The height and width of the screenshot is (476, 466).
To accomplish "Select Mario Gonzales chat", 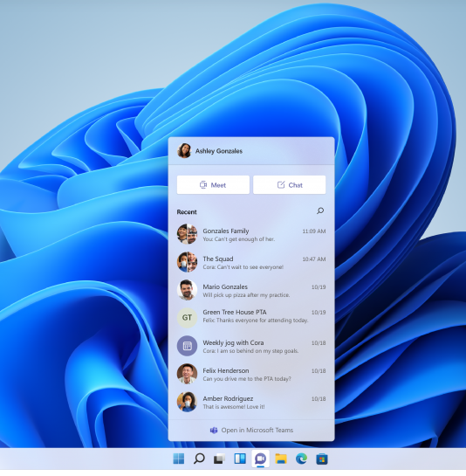I will [x=251, y=291].
